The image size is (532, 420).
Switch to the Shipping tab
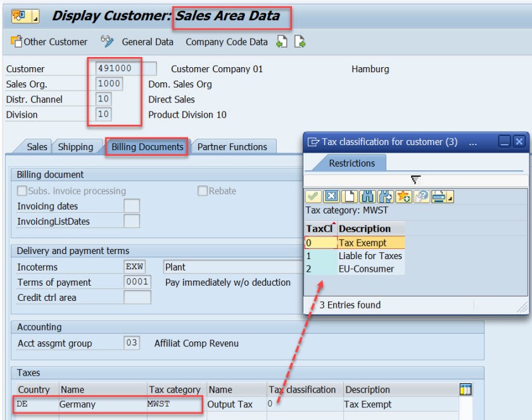click(75, 147)
